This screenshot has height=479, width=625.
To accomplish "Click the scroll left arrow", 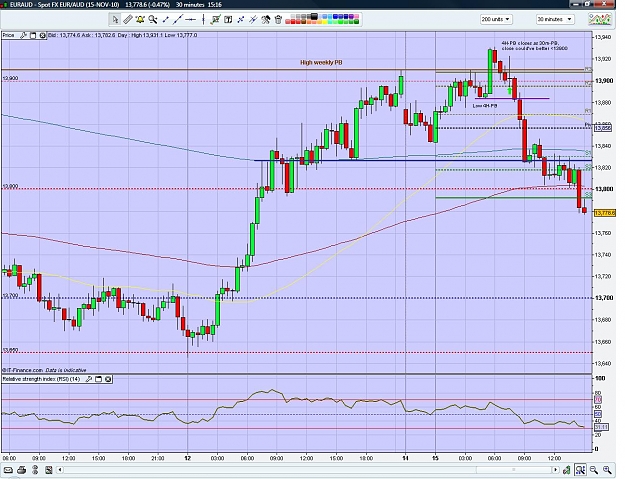I will point(61,470).
